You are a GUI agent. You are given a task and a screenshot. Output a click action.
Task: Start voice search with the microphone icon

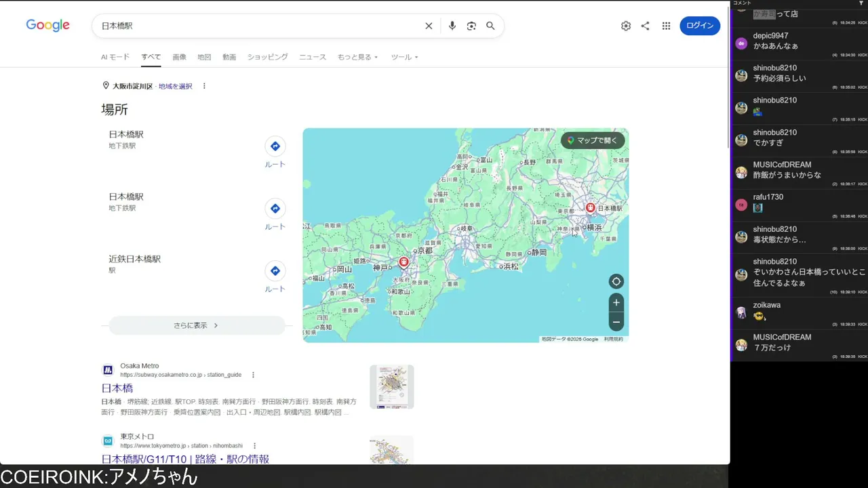point(452,26)
